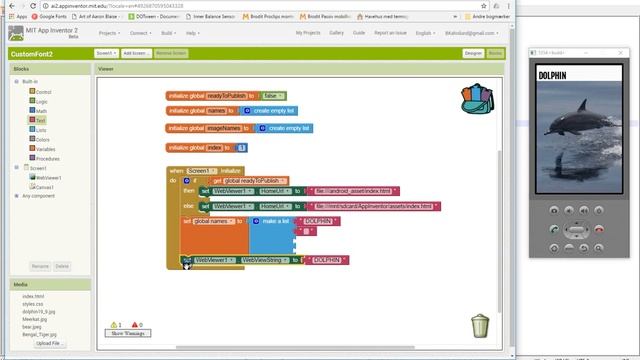
Task: Open the Projects menu
Action: pyautogui.click(x=109, y=33)
